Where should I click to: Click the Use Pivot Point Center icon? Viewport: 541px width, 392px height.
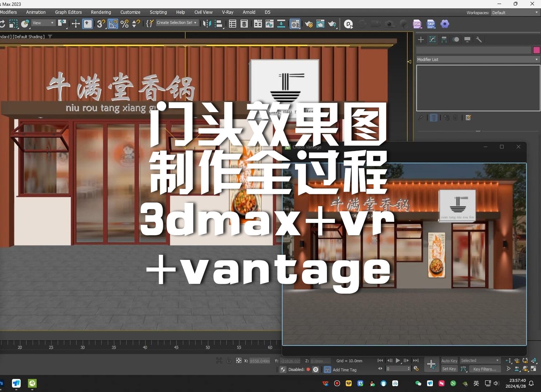tap(62, 24)
